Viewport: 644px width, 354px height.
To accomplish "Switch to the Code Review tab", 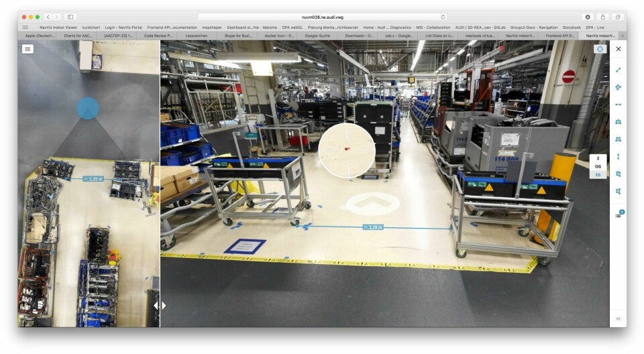I will pos(158,36).
